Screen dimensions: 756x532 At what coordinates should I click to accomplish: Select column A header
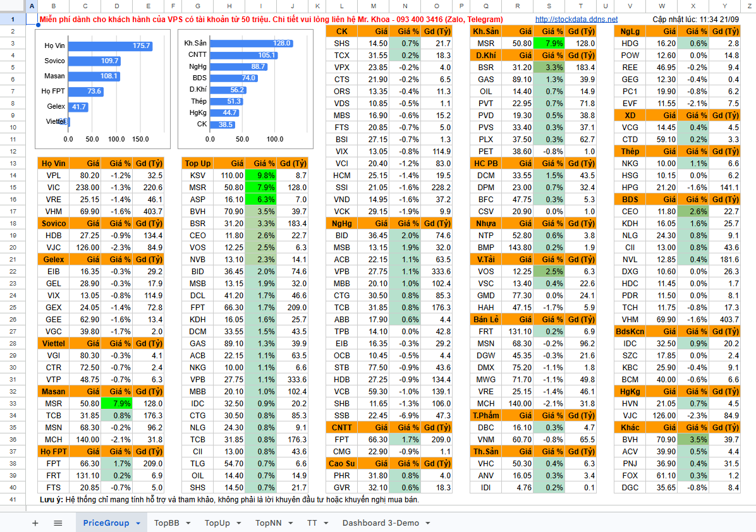point(32,6)
